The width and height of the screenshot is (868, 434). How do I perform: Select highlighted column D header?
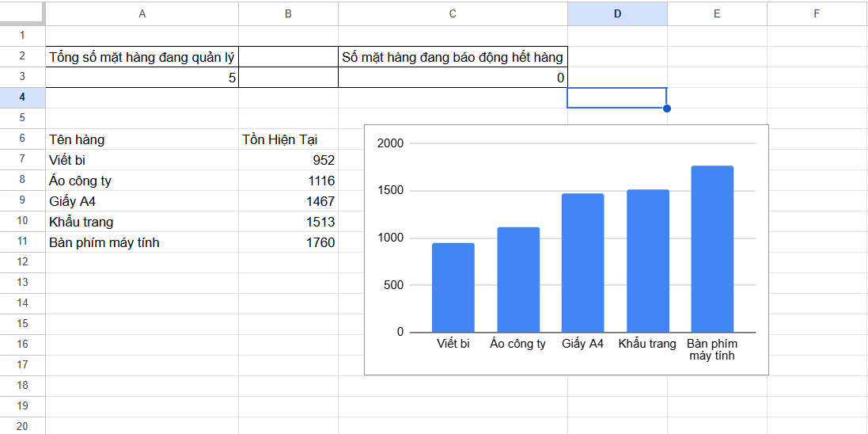tap(617, 13)
